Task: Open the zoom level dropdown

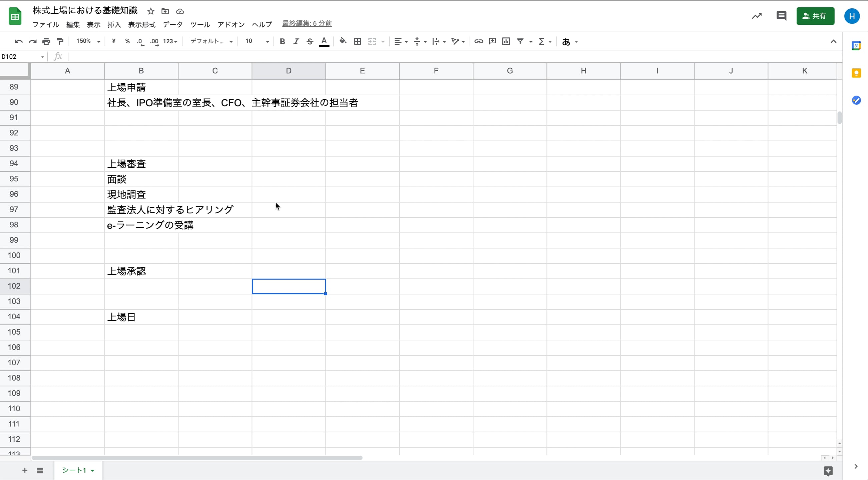Action: [88, 41]
